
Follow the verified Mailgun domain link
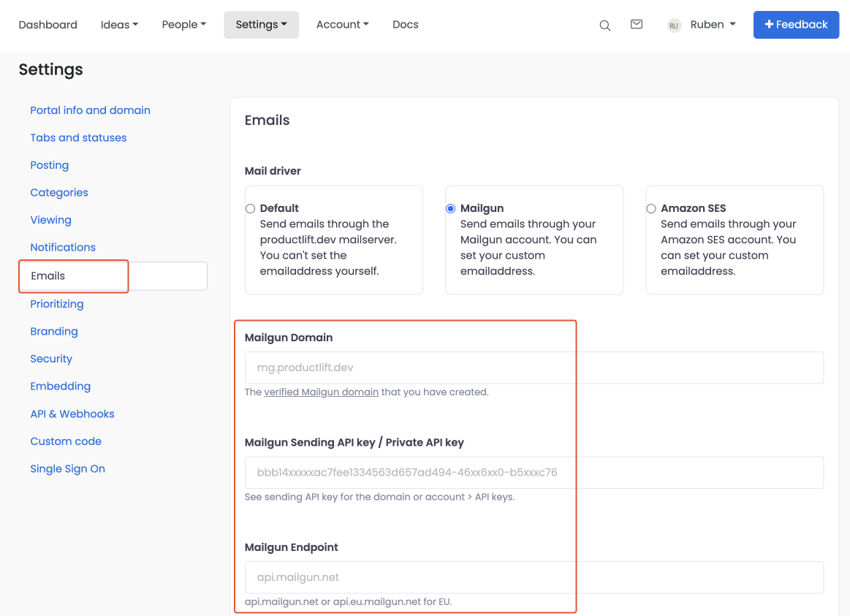(321, 392)
